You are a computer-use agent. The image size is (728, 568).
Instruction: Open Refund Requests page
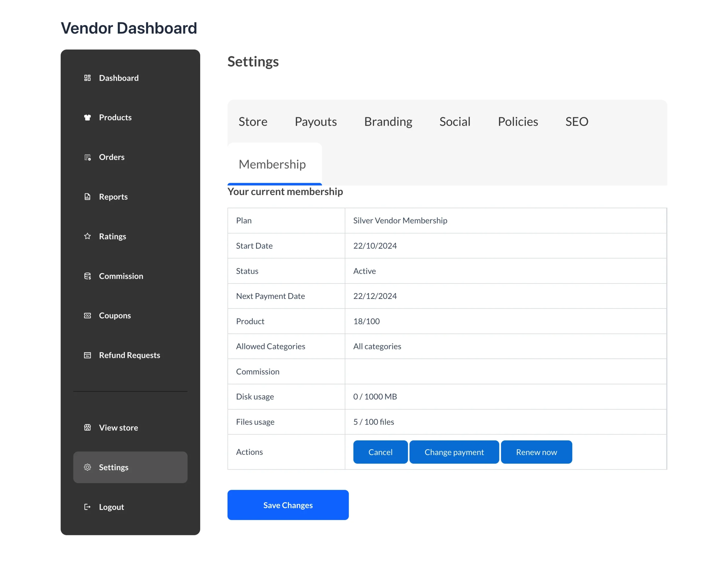(x=130, y=355)
